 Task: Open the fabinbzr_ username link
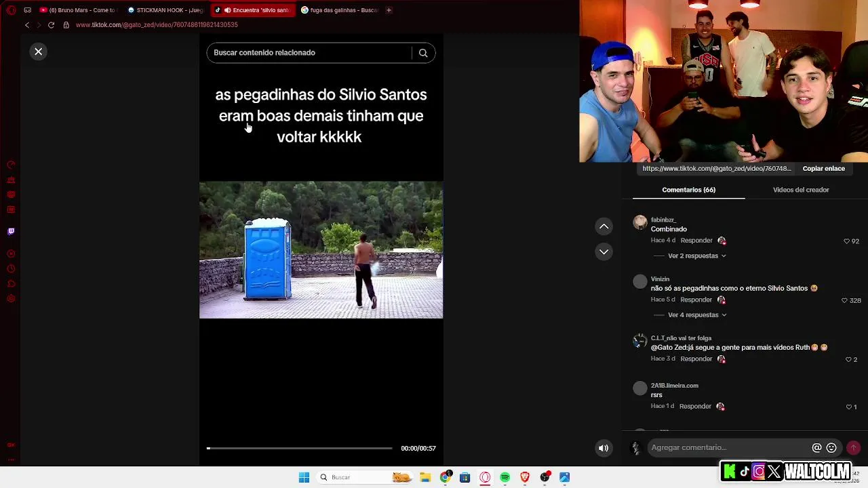tap(663, 220)
